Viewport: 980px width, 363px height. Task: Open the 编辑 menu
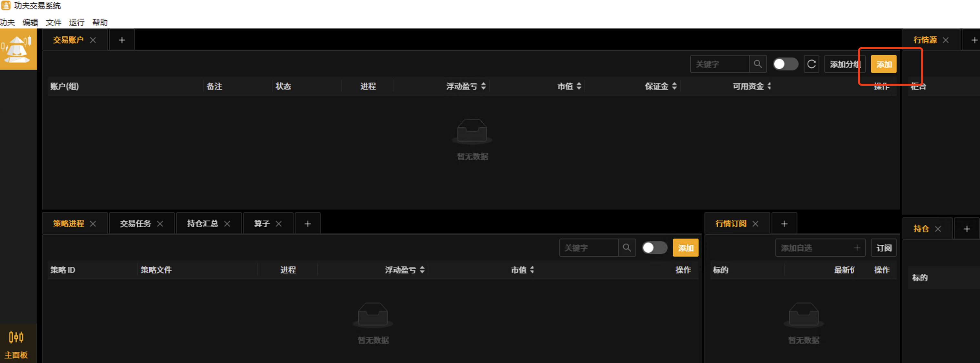click(x=30, y=23)
